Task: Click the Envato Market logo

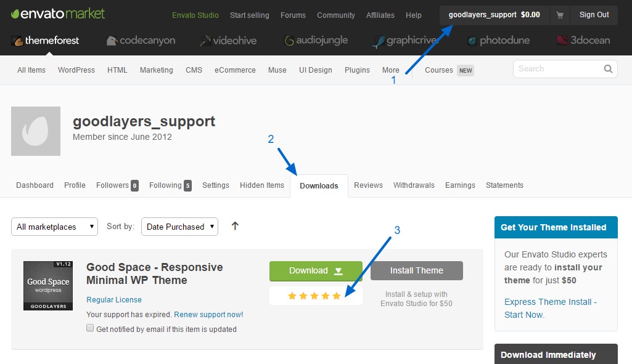Action: tap(58, 14)
